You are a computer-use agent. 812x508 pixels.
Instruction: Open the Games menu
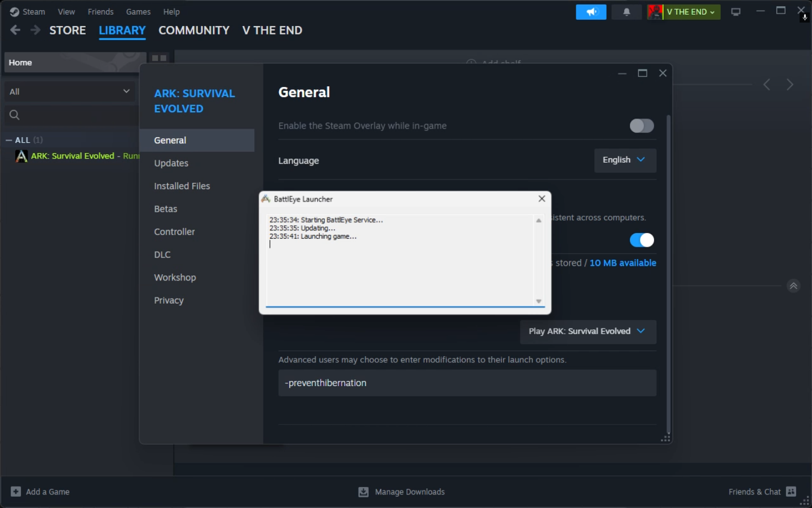[138, 12]
